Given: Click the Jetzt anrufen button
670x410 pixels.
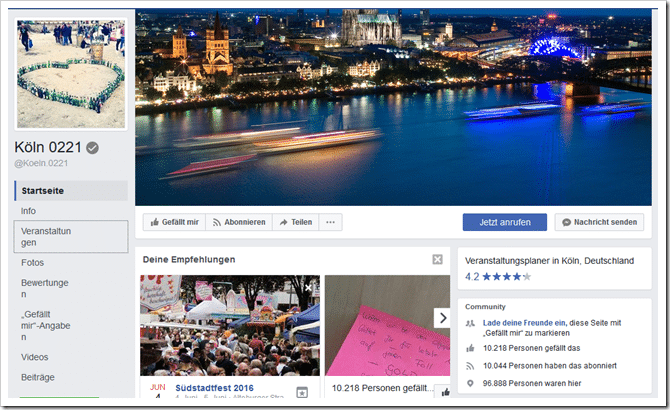Looking at the screenshot, I should pos(505,222).
